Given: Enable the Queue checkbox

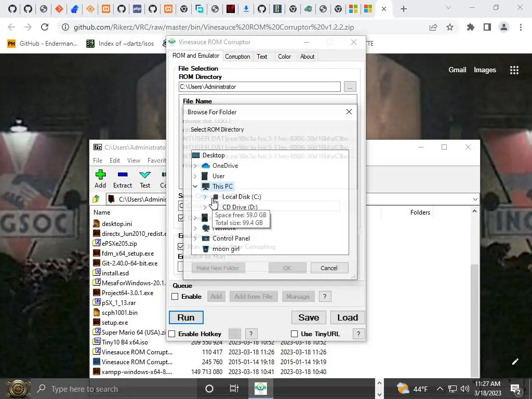Looking at the screenshot, I should tap(175, 297).
